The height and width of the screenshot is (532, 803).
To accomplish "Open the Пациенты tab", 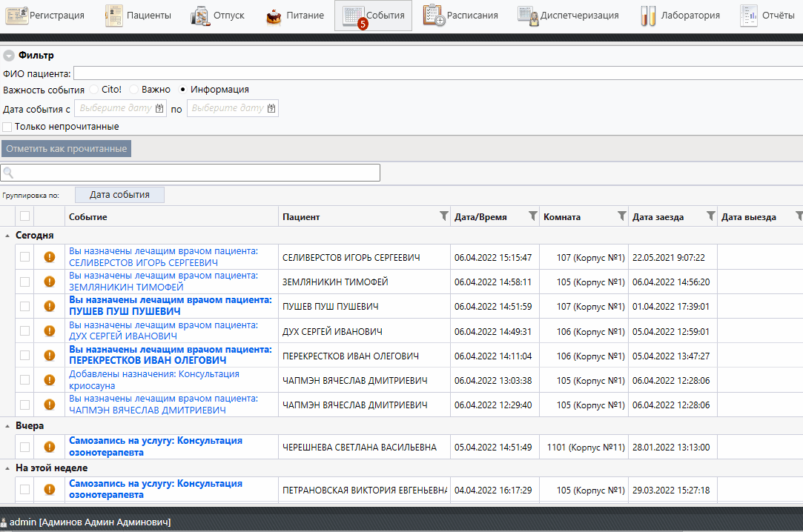I will tap(138, 16).
